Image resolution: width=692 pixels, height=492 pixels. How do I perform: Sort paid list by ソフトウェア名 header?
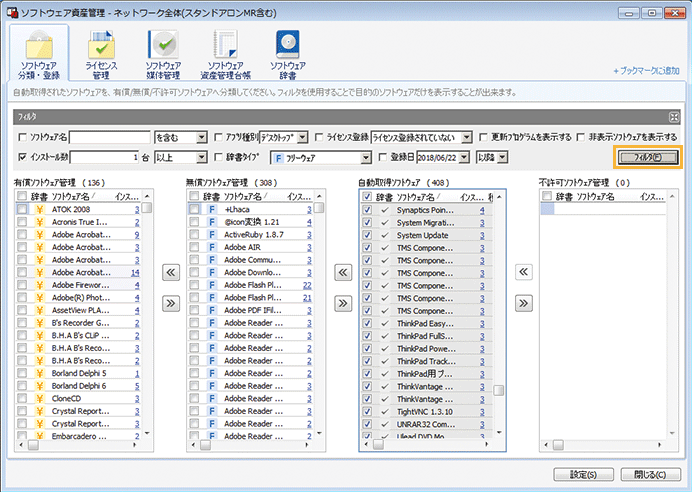pyautogui.click(x=71, y=197)
